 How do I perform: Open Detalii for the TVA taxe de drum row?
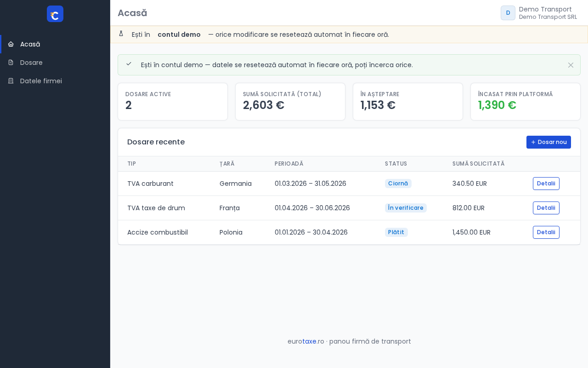546,208
